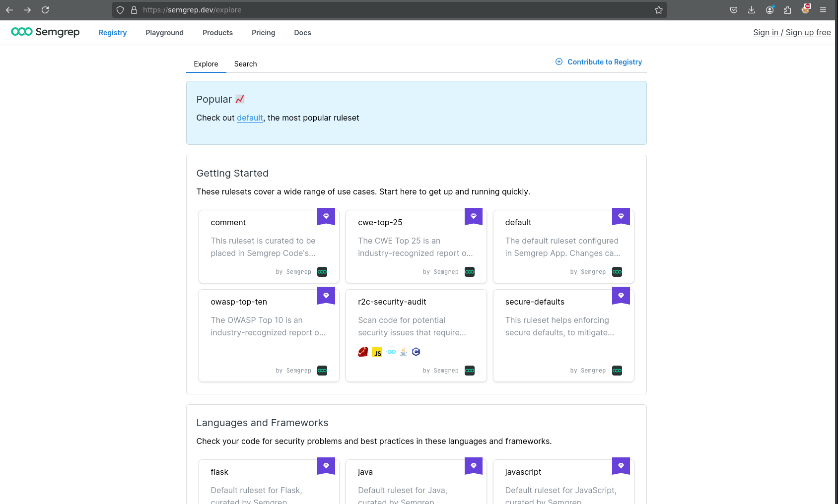Click Sign in / Sign up free
The image size is (838, 504).
792,32
